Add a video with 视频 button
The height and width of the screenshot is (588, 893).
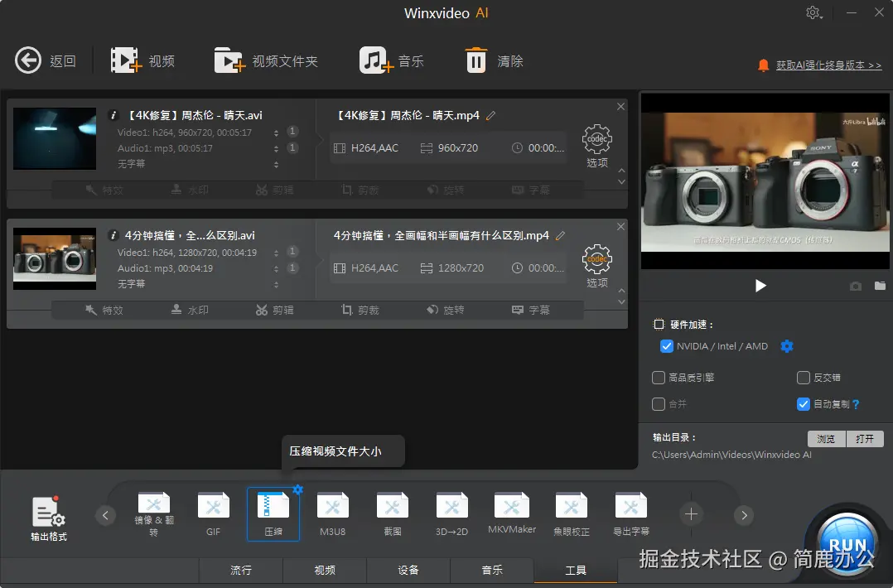click(x=142, y=60)
